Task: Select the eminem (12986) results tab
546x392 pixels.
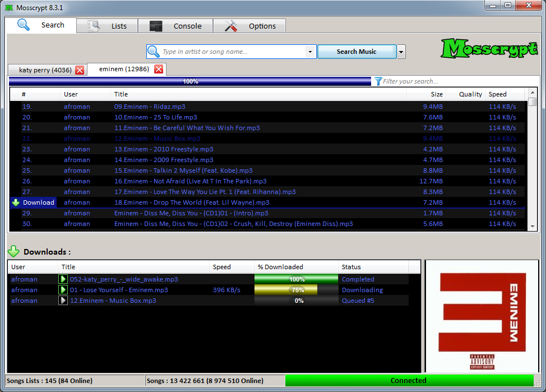Action: [x=124, y=69]
